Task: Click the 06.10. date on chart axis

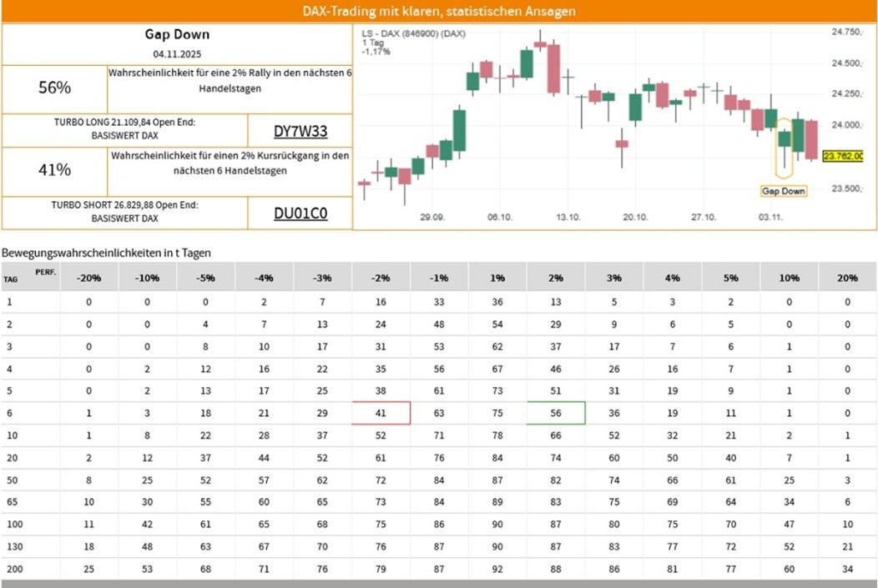Action: tap(499, 217)
